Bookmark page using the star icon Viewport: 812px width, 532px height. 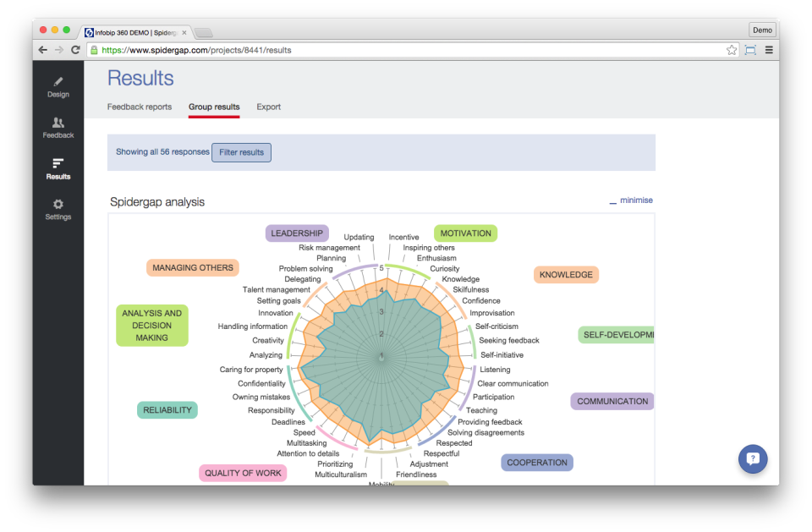coord(732,50)
